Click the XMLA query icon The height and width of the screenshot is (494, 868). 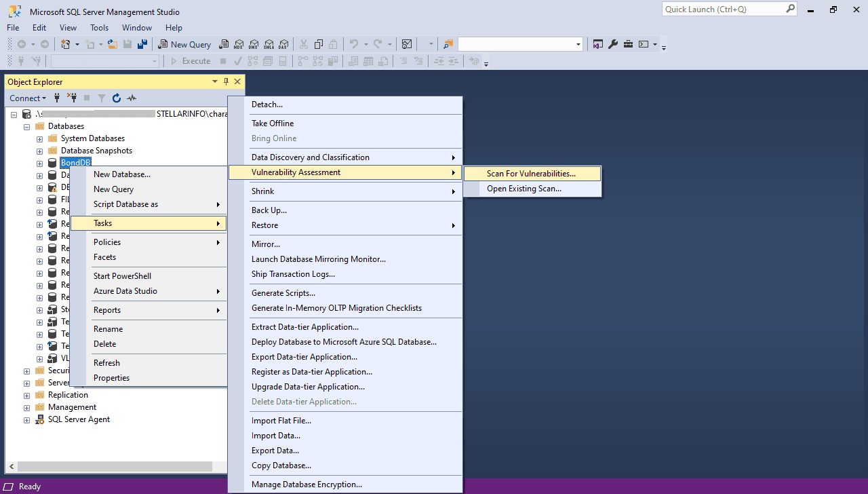[269, 44]
